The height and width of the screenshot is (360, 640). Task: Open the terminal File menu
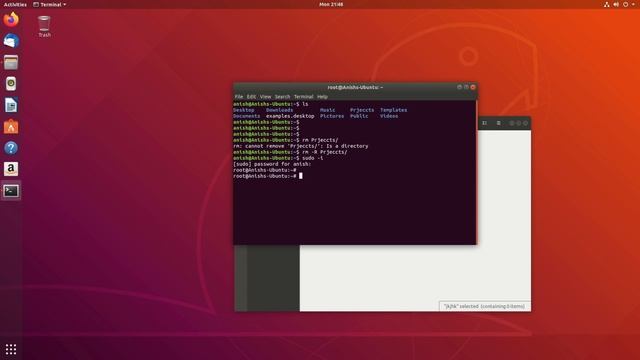[239, 97]
